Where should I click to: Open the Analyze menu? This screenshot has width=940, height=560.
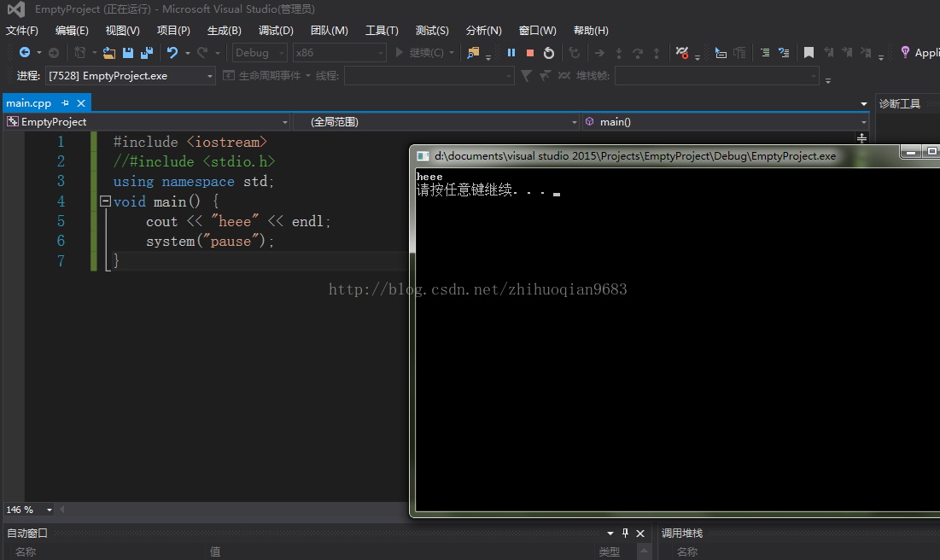click(483, 31)
